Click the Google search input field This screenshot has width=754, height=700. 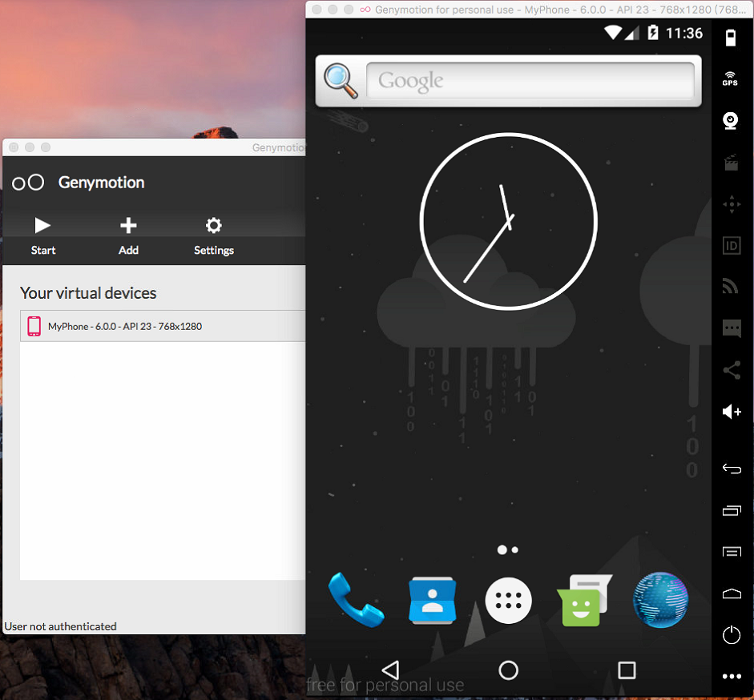pyautogui.click(x=530, y=80)
